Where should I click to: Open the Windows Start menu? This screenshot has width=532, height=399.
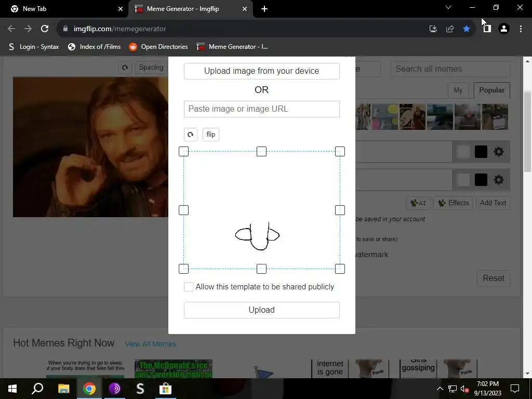(12, 389)
